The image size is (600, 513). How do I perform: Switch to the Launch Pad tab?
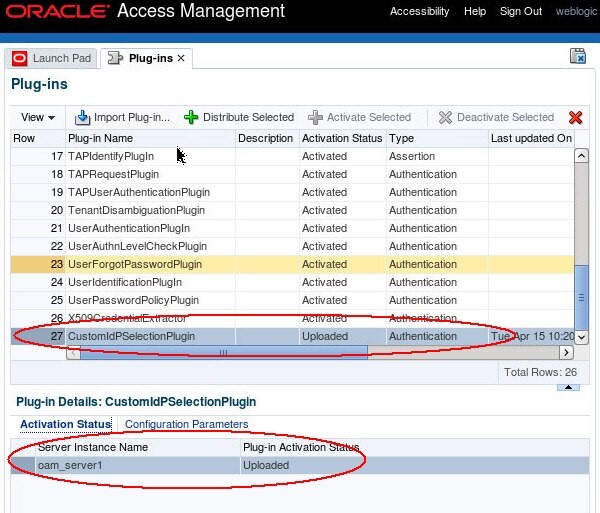click(x=51, y=59)
